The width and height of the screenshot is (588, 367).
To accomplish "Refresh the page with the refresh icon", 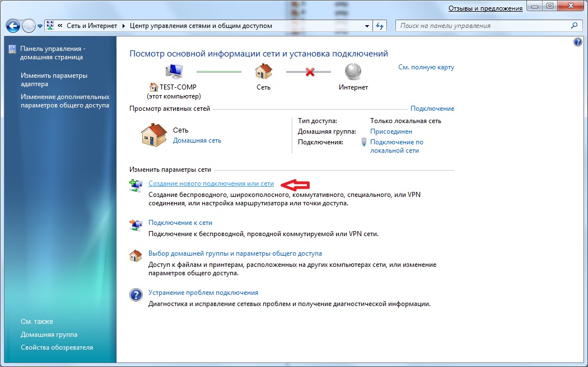I will point(380,26).
